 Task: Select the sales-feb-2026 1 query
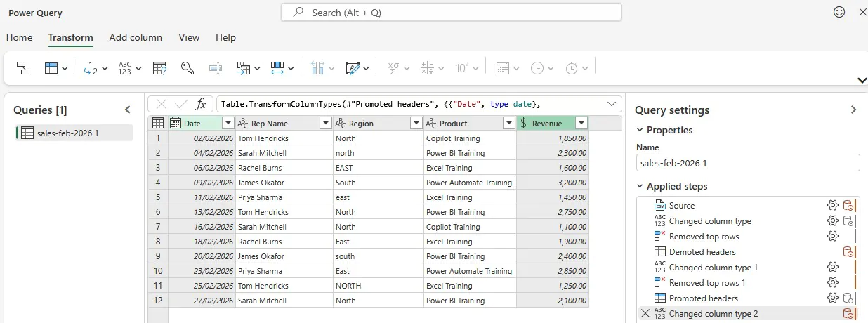pyautogui.click(x=74, y=133)
